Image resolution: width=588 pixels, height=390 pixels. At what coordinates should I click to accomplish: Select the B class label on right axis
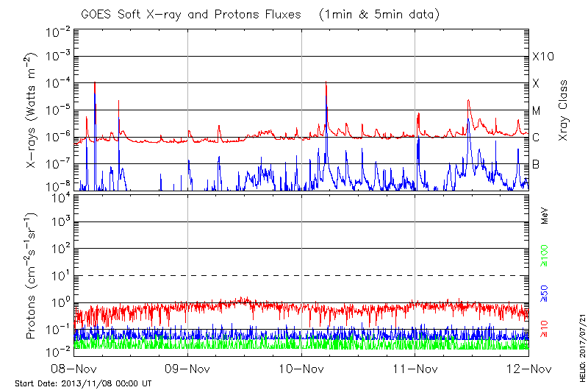[537, 164]
